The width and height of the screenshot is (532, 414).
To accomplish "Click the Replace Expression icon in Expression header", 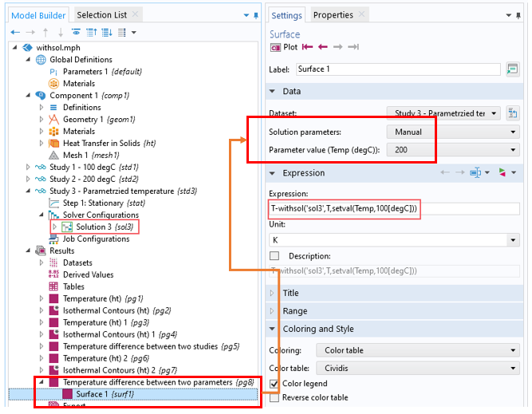I will (503, 172).
